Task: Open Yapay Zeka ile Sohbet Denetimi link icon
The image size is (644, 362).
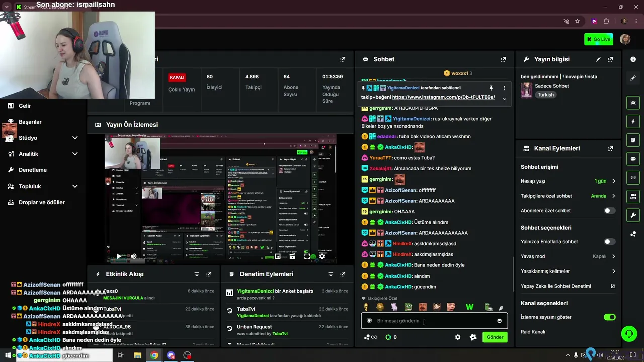Action: 613,286
